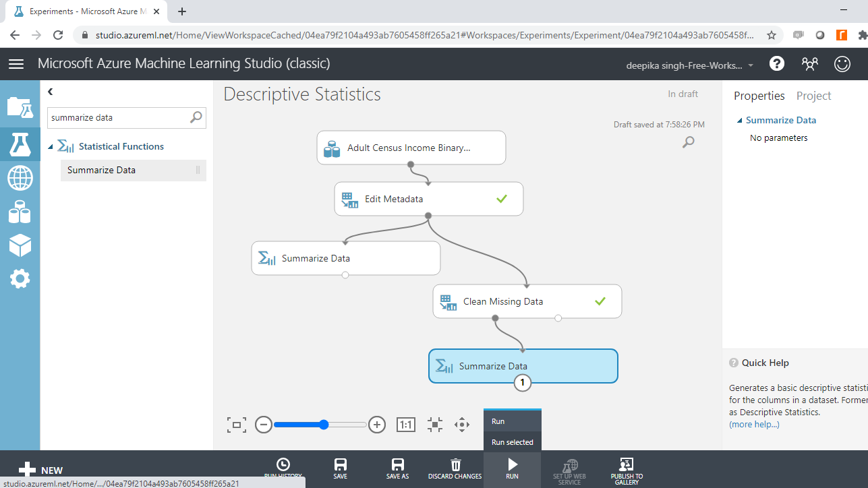This screenshot has width=868, height=488.
Task: Select the Experiments flask sidebar icon
Action: pos(20,144)
